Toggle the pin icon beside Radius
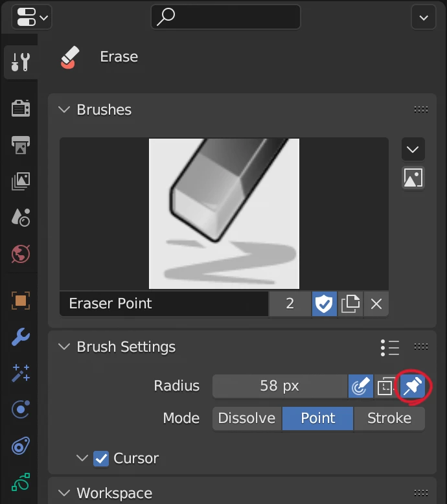Viewport: 447px width, 504px height. coord(412,387)
